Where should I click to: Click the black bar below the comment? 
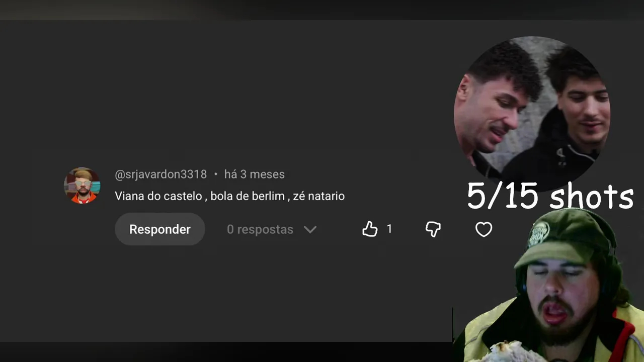pos(226,352)
